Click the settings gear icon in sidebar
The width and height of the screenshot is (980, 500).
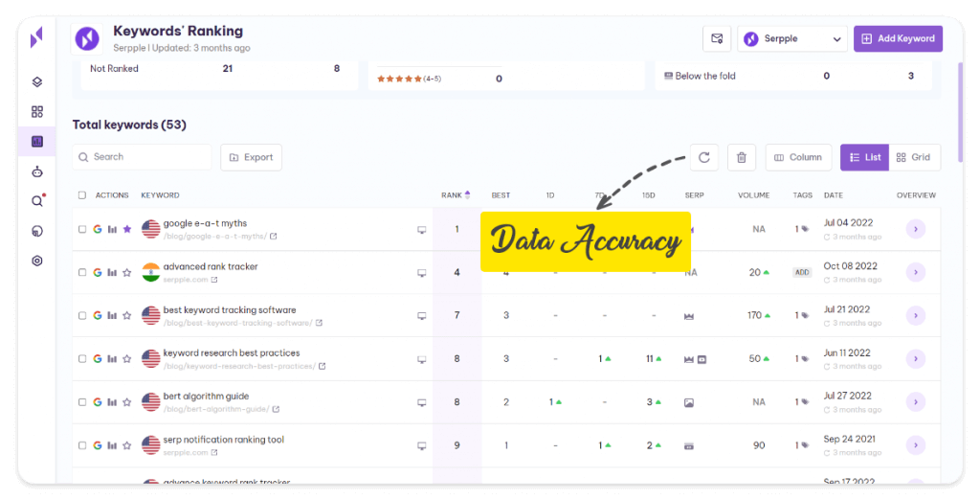[37, 261]
